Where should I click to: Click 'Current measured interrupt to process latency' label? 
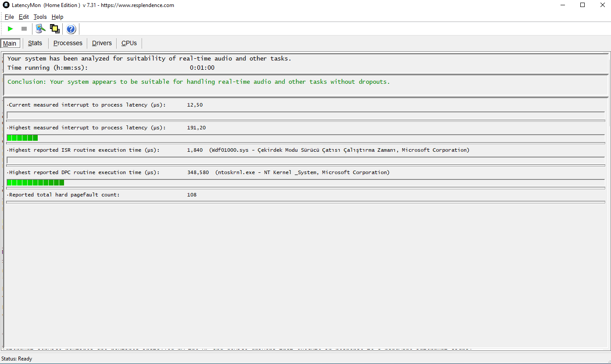point(87,105)
